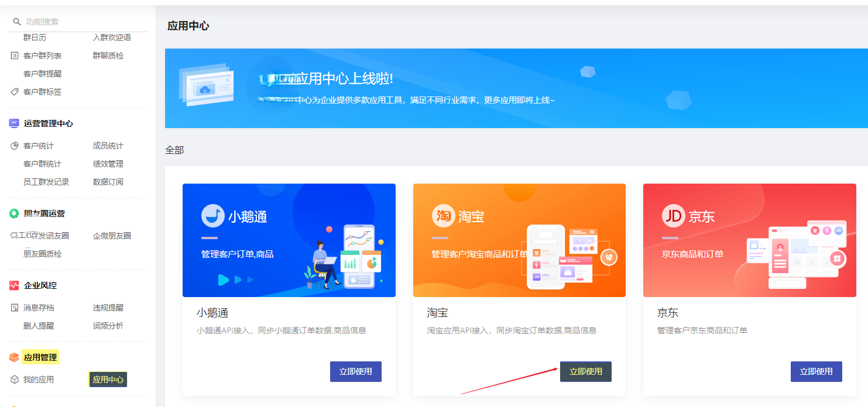Click the search magnifier icon
Viewport: 868px width, 407px height.
pyautogui.click(x=16, y=22)
